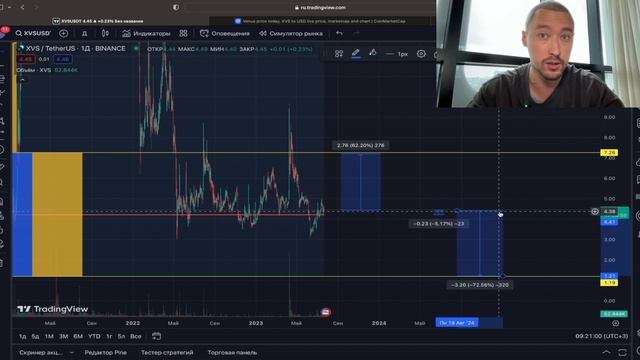640x360 pixels.
Task: Open the candlestick chart type selector
Action: [x=105, y=33]
